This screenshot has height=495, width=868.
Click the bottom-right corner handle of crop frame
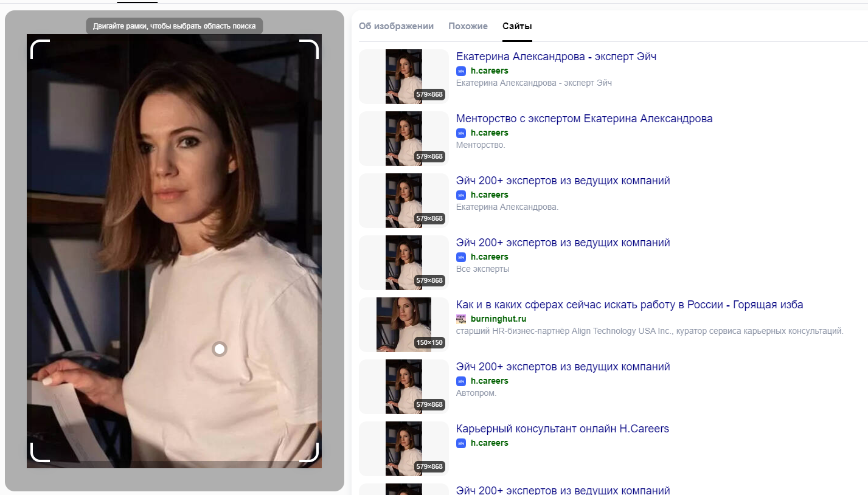pos(309,452)
